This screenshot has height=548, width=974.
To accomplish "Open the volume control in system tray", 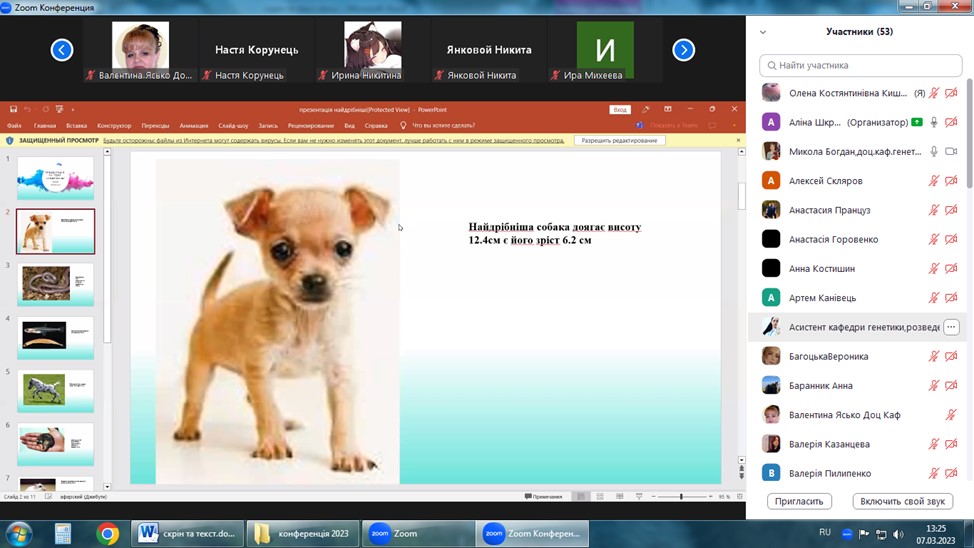I will (898, 535).
